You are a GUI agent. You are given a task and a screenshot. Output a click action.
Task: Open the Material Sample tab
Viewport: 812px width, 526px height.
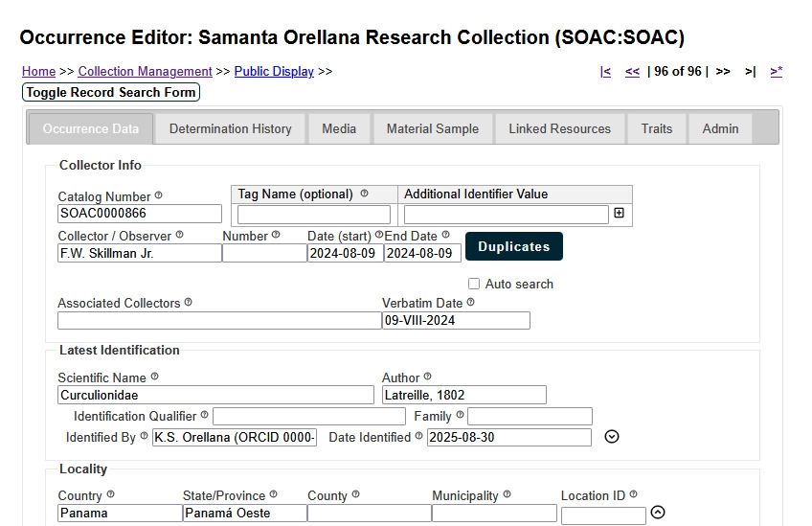432,128
